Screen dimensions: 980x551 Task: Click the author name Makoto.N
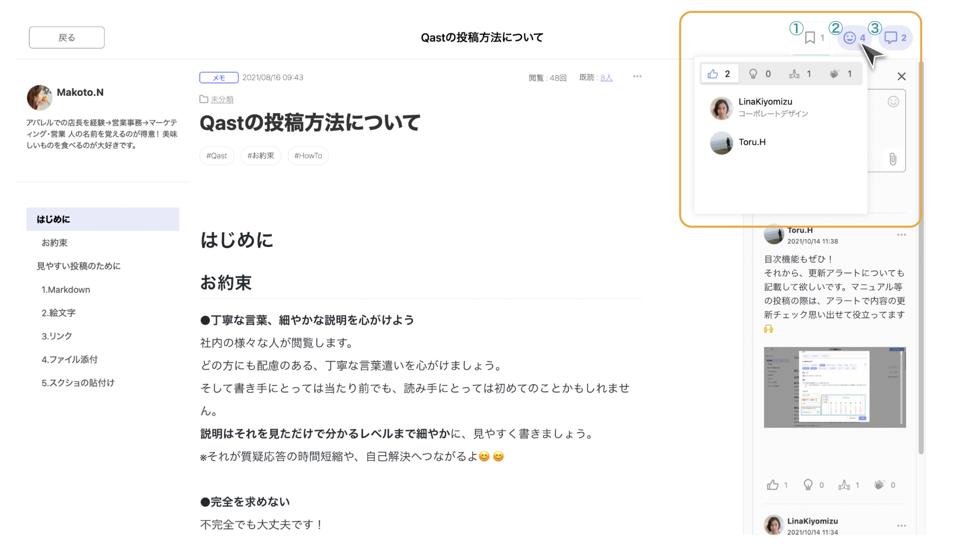point(80,92)
